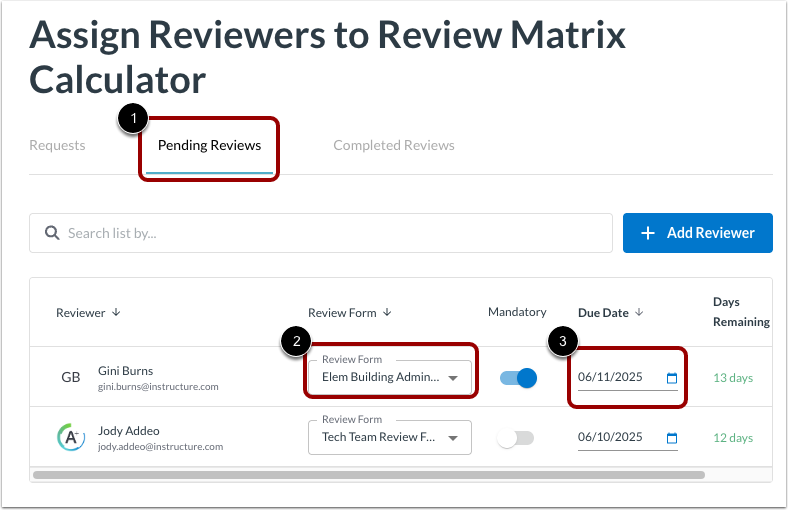Open the Requests tab
Viewport: 788px width, 510px height.
tap(57, 145)
